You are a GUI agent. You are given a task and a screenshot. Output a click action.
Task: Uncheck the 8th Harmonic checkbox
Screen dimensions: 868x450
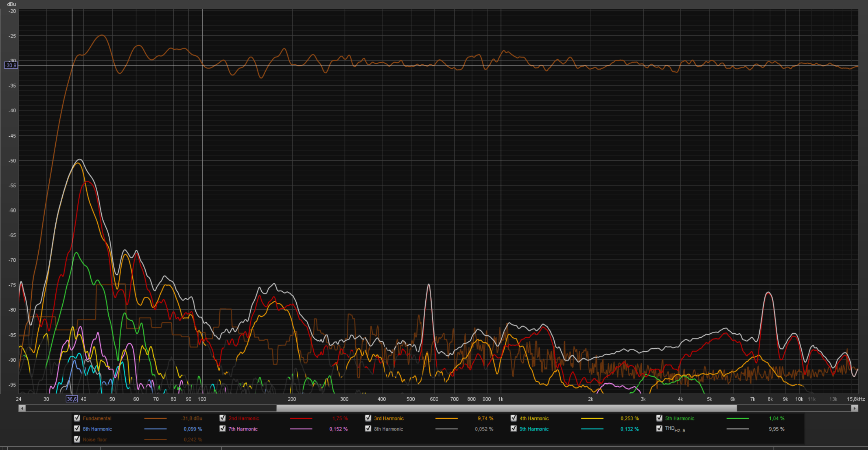[x=368, y=429]
